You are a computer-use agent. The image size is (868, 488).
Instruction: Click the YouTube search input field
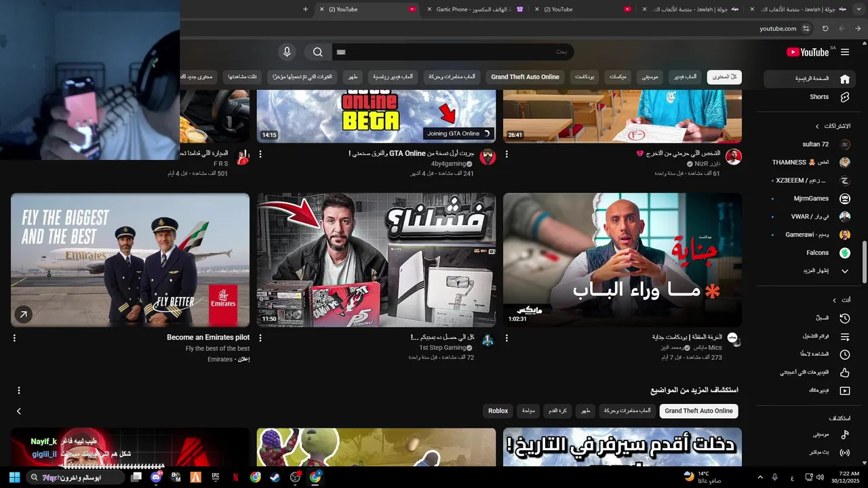pyautogui.click(x=453, y=52)
